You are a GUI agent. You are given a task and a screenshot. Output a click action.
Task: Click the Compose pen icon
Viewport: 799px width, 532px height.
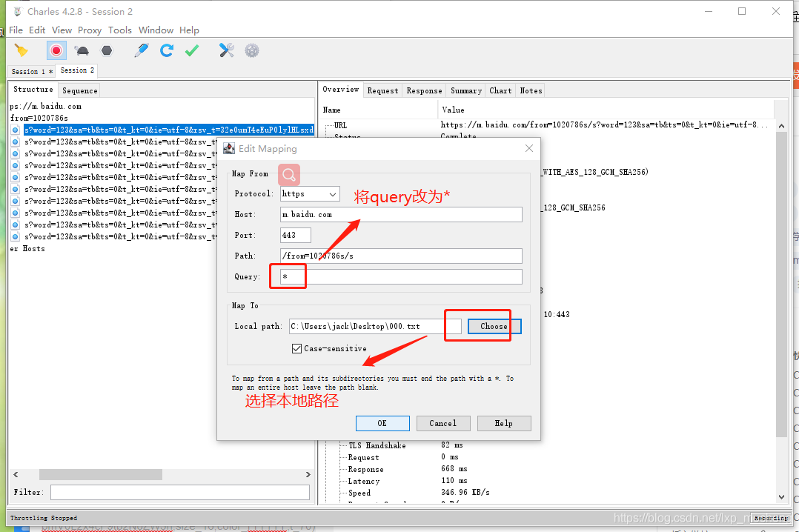click(x=141, y=50)
